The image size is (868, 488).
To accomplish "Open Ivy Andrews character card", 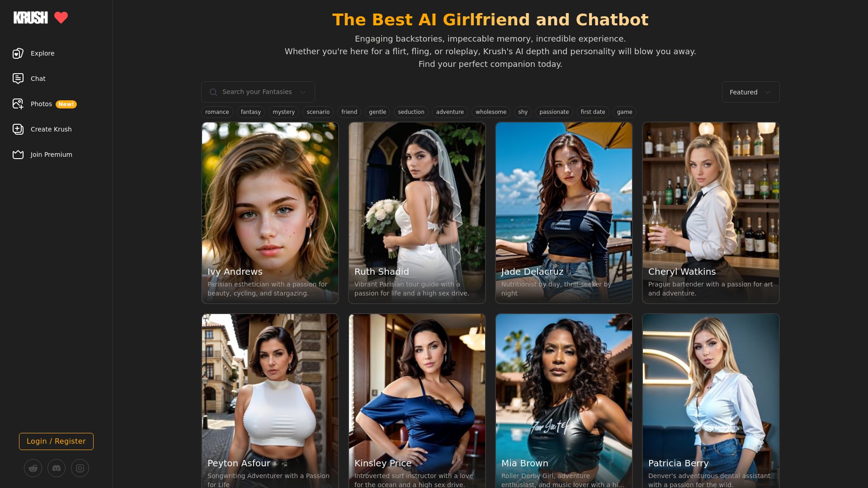I will pos(270,213).
